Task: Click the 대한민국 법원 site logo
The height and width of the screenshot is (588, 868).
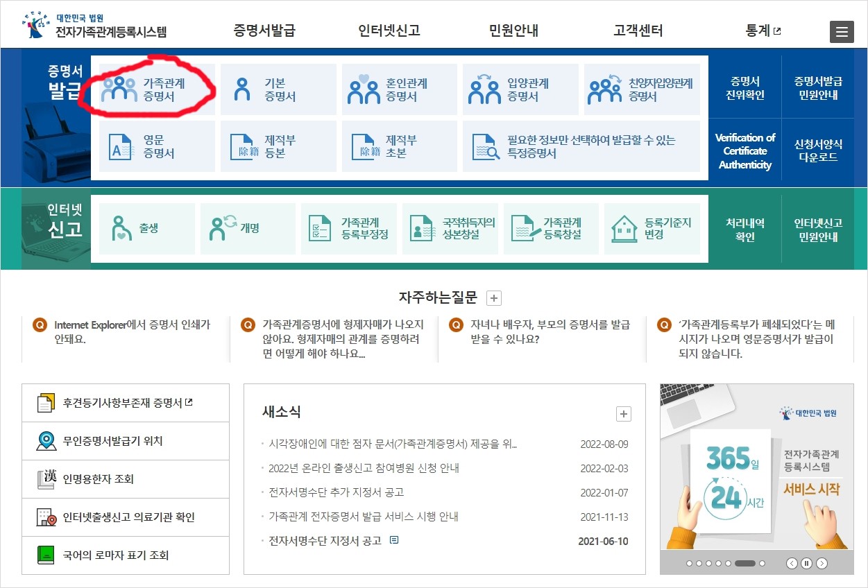Action: pyautogui.click(x=94, y=25)
